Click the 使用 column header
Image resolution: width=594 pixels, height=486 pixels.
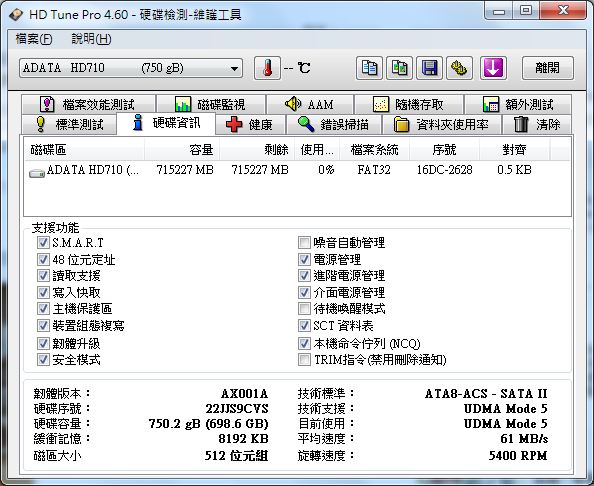[x=317, y=150]
